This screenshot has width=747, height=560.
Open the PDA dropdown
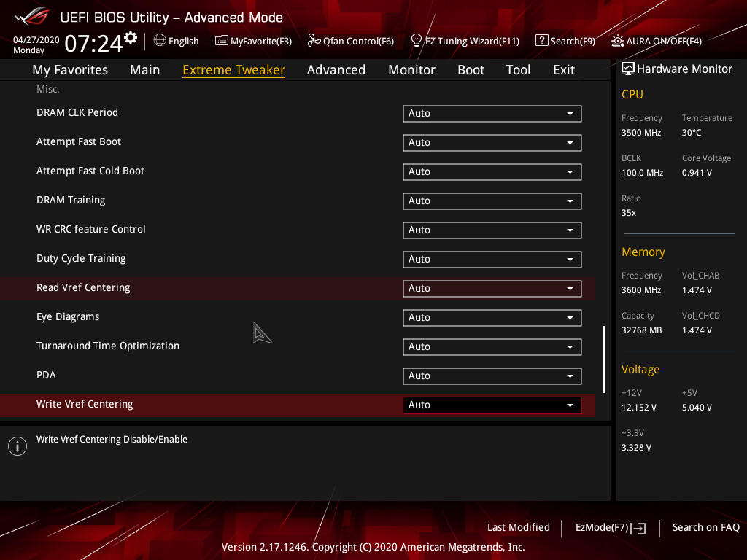492,376
